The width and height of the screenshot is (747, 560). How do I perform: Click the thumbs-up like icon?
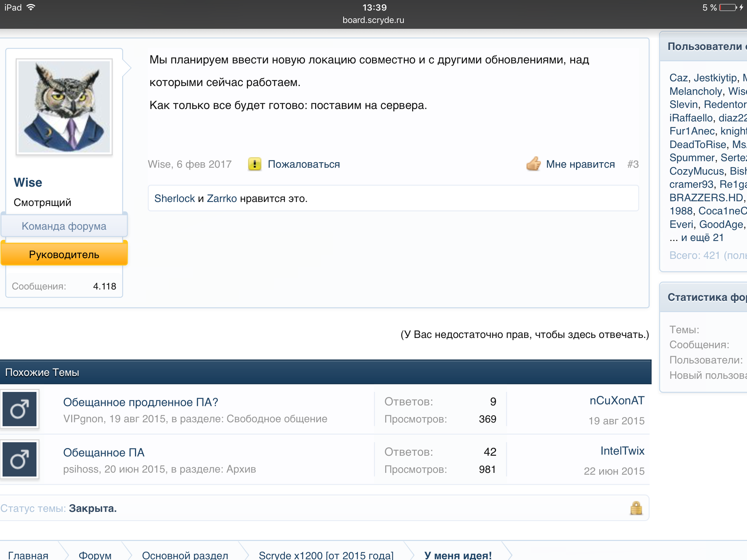533,164
